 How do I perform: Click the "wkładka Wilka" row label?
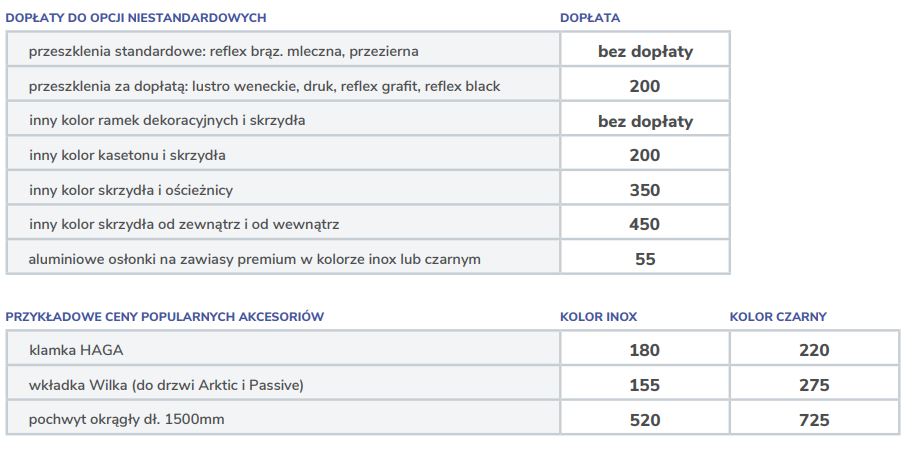(x=166, y=385)
